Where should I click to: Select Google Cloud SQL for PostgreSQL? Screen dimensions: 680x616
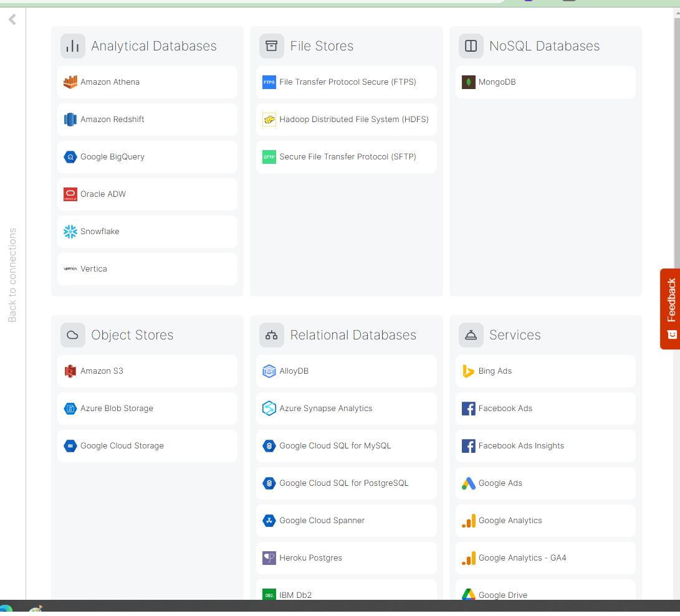pyautogui.click(x=347, y=483)
